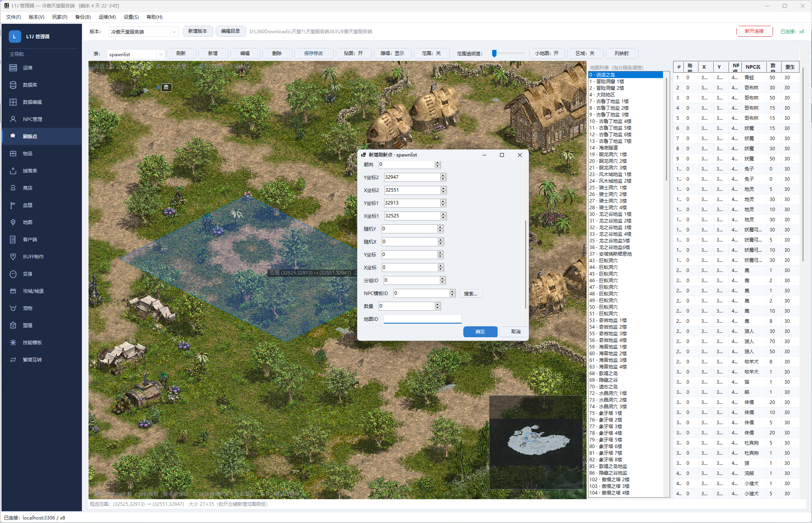The height and width of the screenshot is (523, 812).
Task: Open the 运维(M) menu
Action: coord(107,17)
